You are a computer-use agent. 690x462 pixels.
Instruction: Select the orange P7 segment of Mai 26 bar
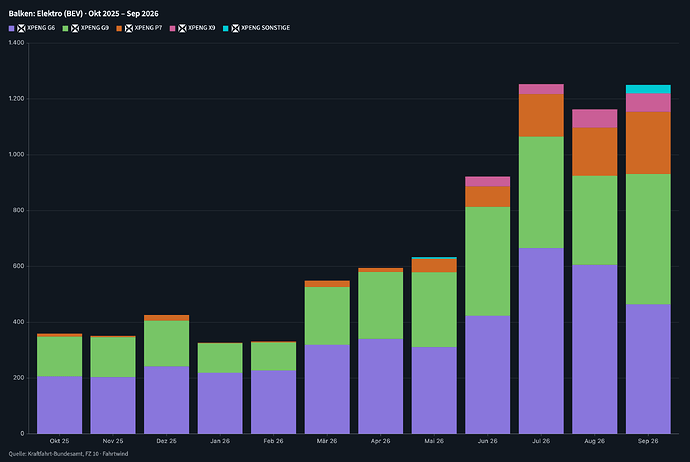434,265
